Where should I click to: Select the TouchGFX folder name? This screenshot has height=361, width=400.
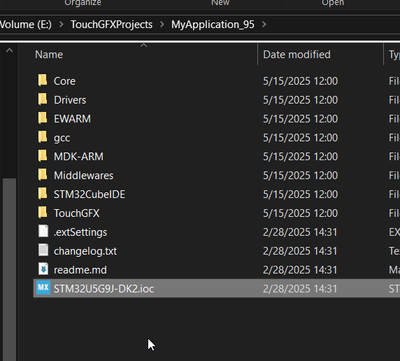point(77,213)
